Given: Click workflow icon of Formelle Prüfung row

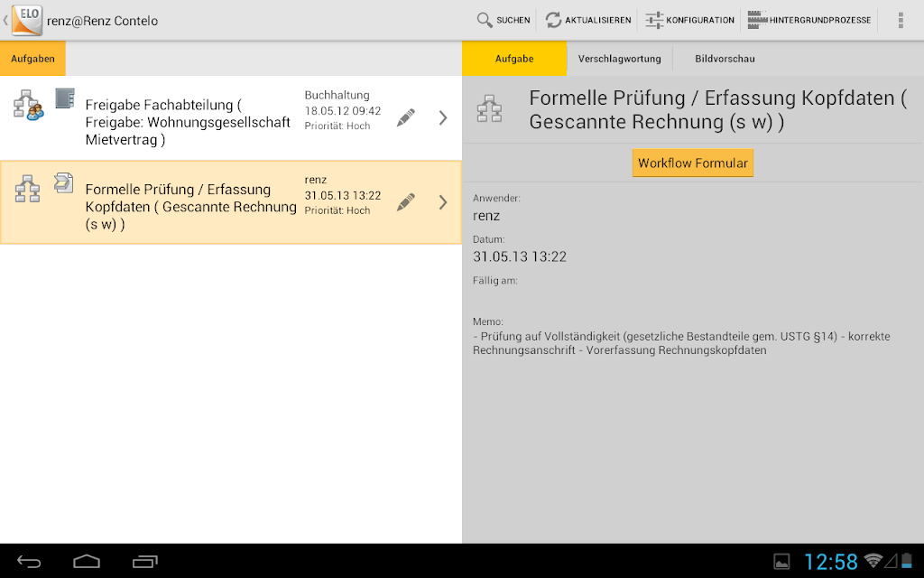Looking at the screenshot, I should 27,190.
